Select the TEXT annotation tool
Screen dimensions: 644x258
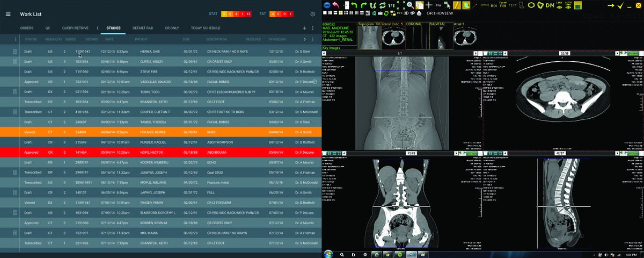pyautogui.click(x=513, y=5)
